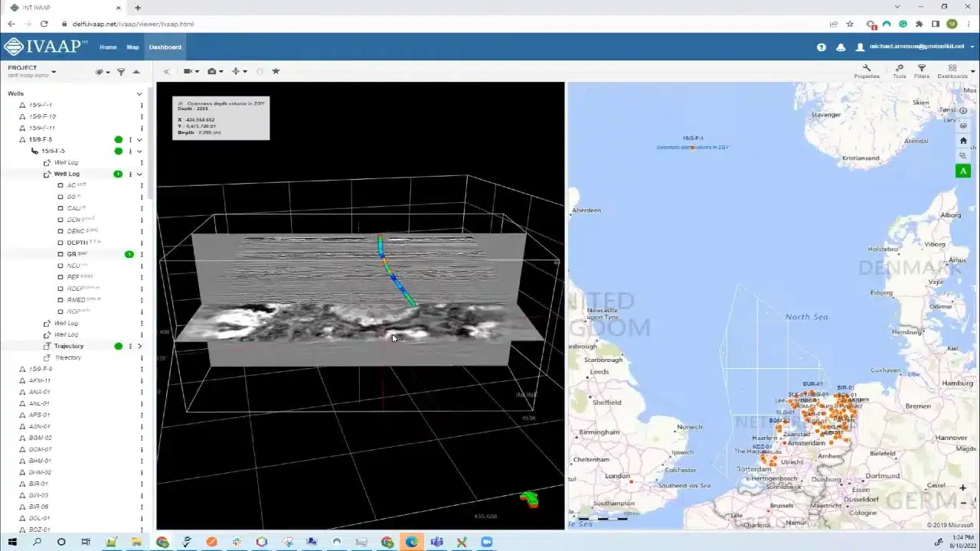The image size is (980, 551).
Task: Toggle the ROP curve checkbox
Action: pyautogui.click(x=61, y=311)
